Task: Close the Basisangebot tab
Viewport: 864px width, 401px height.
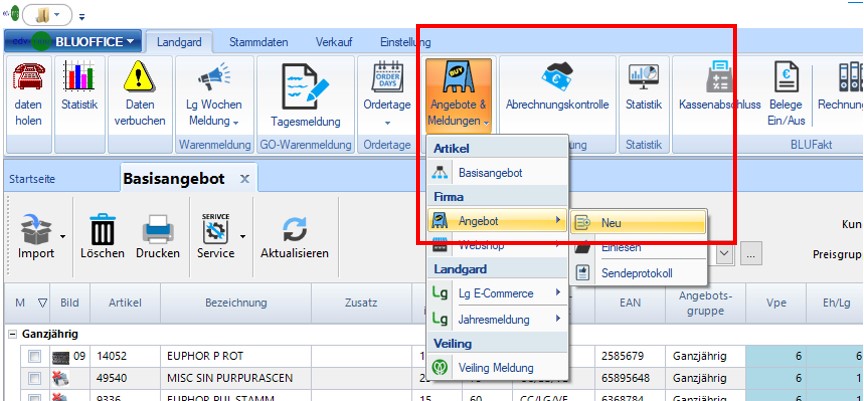Action: click(x=245, y=179)
